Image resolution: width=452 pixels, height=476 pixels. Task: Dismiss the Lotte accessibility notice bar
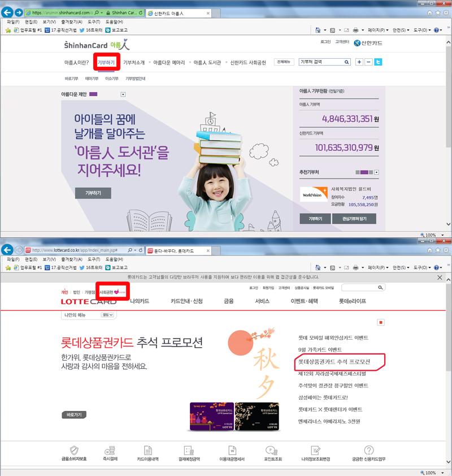tap(440, 278)
